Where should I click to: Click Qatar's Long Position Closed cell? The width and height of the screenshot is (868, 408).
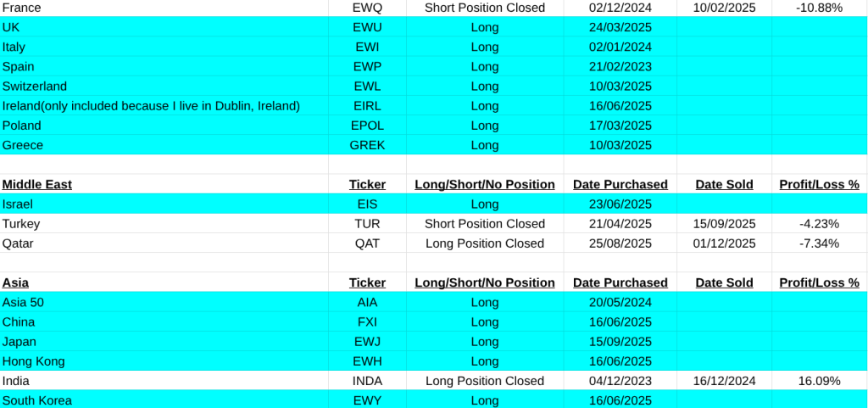point(484,243)
